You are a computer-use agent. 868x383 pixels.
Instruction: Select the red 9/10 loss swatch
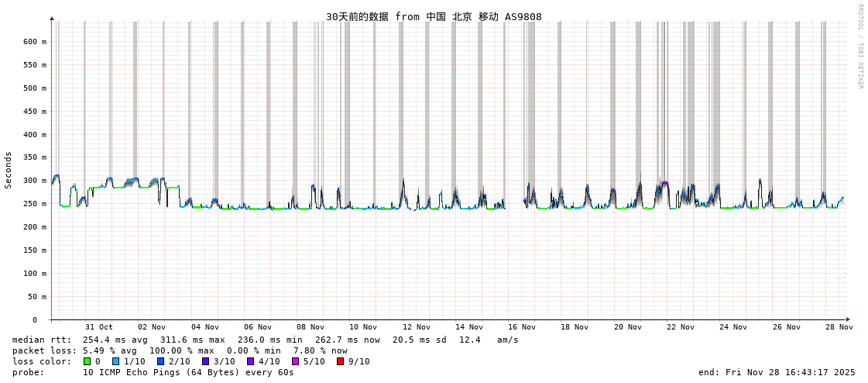[340, 361]
